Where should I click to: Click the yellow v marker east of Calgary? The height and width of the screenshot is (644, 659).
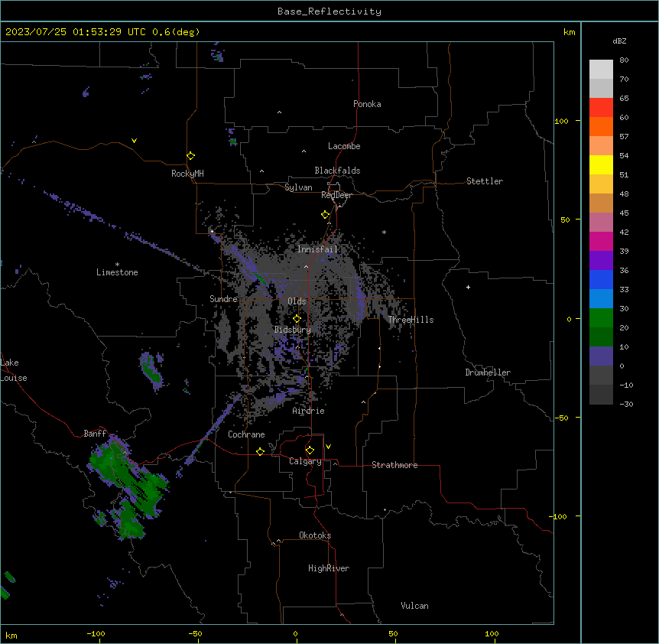[x=328, y=447]
